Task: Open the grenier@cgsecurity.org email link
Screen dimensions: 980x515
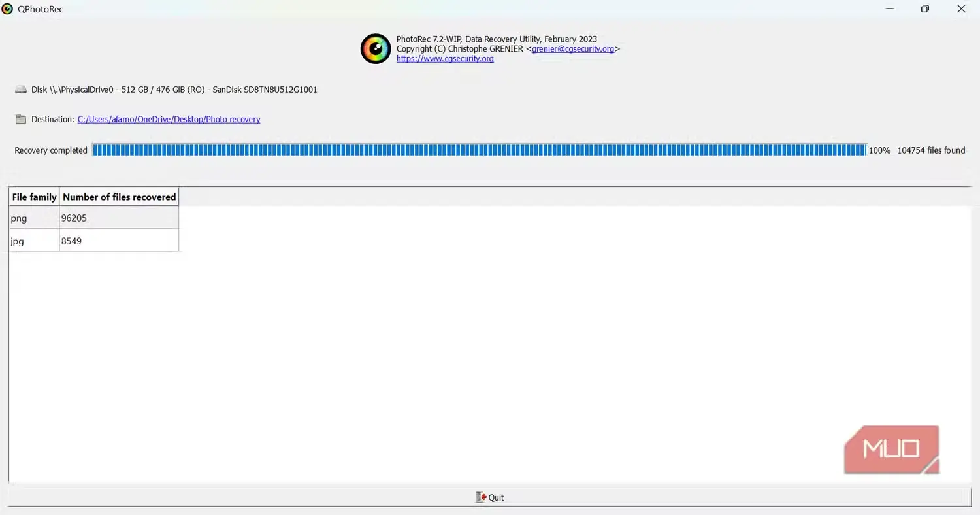Action: [573, 49]
